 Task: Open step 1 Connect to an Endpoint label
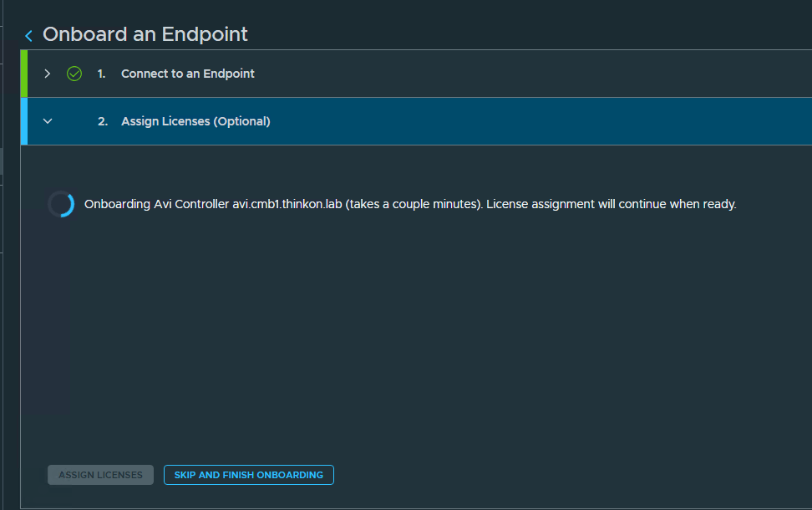187,74
